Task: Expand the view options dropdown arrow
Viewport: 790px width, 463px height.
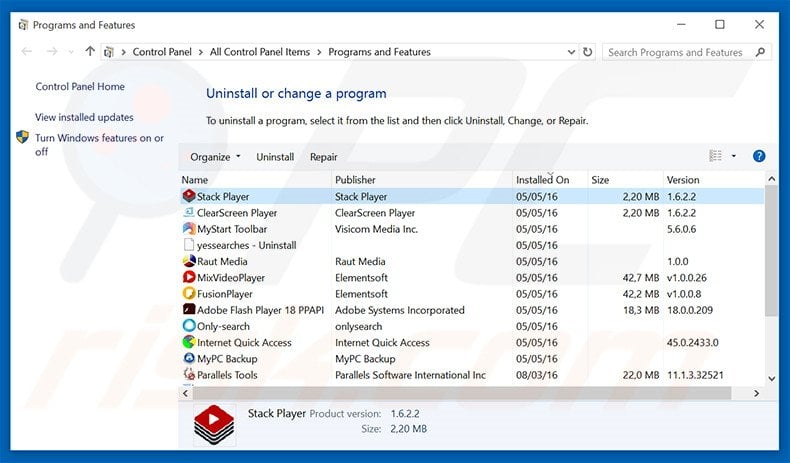Action: 734,156
